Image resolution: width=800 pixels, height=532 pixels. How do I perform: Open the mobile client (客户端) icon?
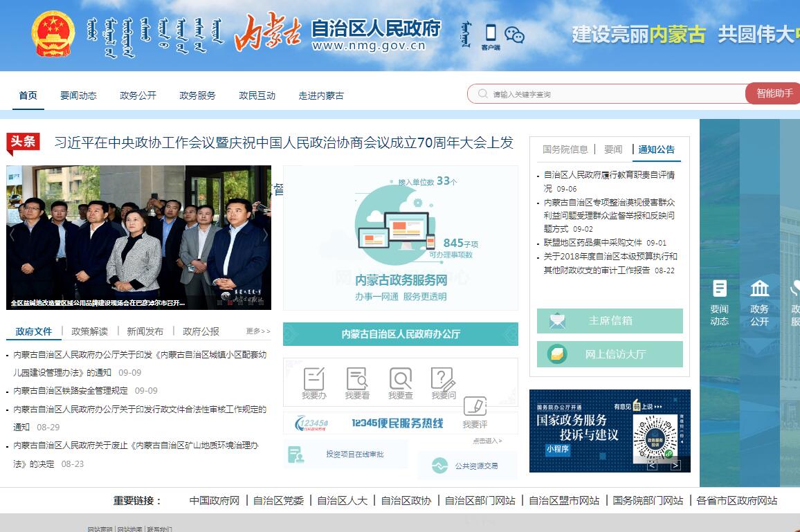pos(491,35)
